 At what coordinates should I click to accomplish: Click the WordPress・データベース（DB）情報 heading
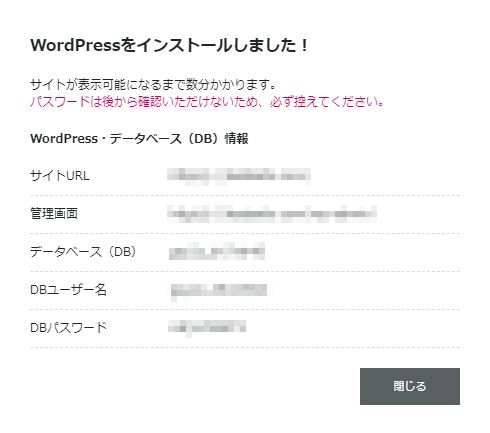[x=139, y=139]
